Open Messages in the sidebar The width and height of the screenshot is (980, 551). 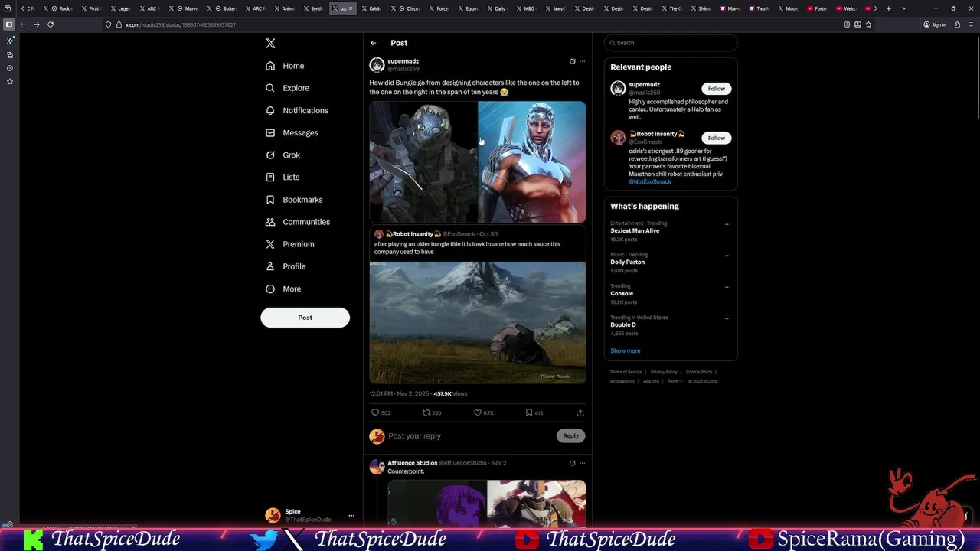[x=292, y=132]
